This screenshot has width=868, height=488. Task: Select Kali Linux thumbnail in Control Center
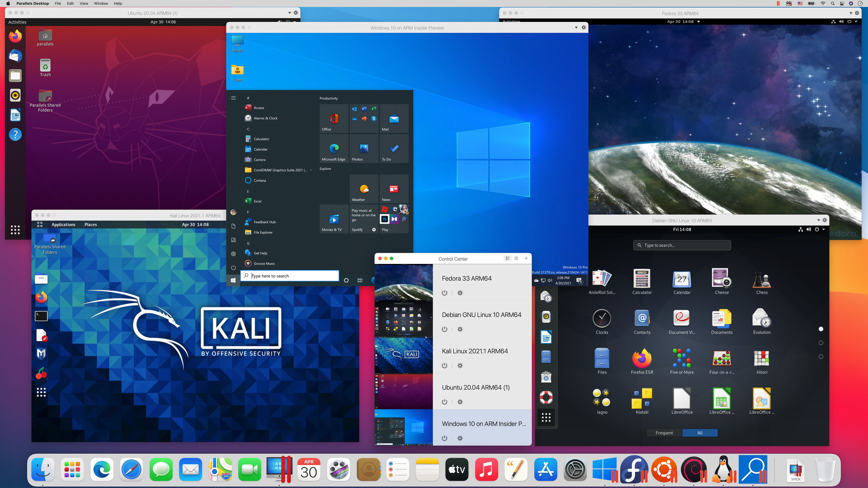[x=404, y=355]
